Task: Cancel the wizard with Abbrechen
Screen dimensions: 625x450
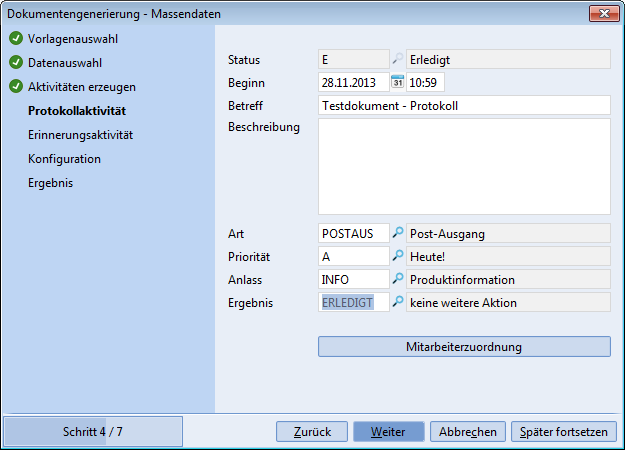Action: [x=468, y=432]
